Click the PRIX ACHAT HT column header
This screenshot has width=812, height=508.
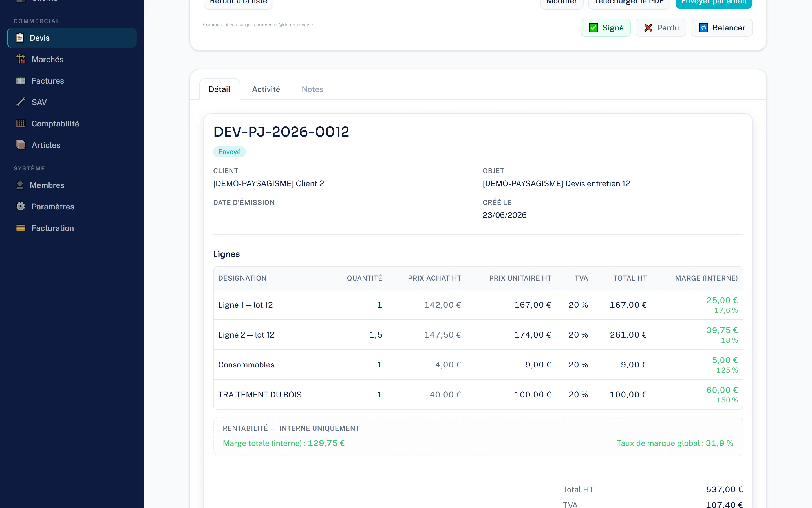pos(434,278)
